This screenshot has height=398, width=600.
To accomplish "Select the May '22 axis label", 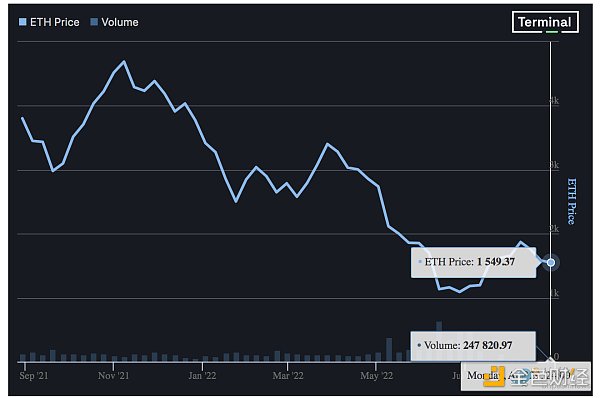I will [x=377, y=375].
